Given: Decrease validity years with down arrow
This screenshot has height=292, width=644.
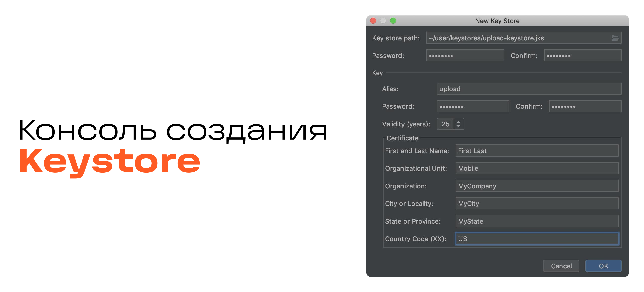Looking at the screenshot, I should click(458, 126).
